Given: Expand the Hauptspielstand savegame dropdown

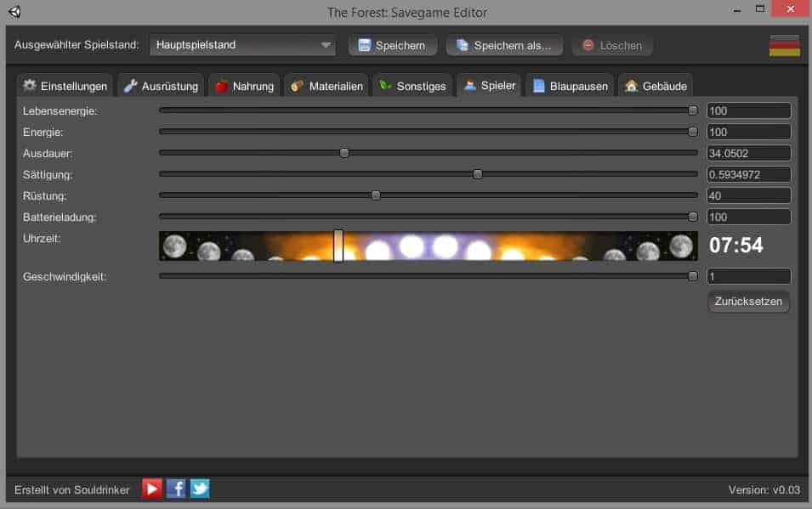Looking at the screenshot, I should 243,45.
